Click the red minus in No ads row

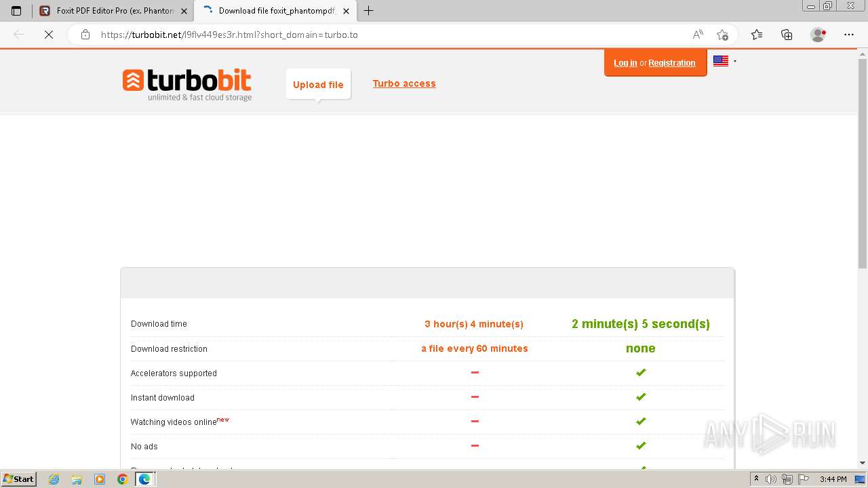pos(475,445)
